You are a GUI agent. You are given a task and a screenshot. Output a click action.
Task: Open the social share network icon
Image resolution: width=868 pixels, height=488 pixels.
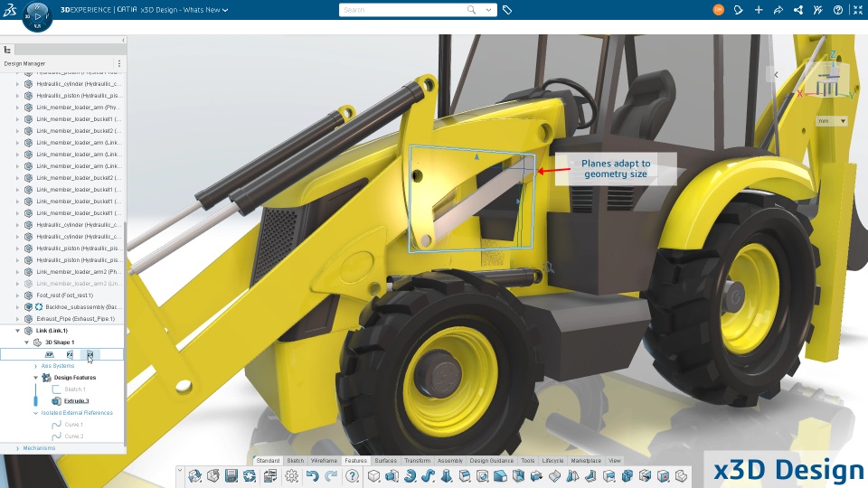click(x=798, y=10)
